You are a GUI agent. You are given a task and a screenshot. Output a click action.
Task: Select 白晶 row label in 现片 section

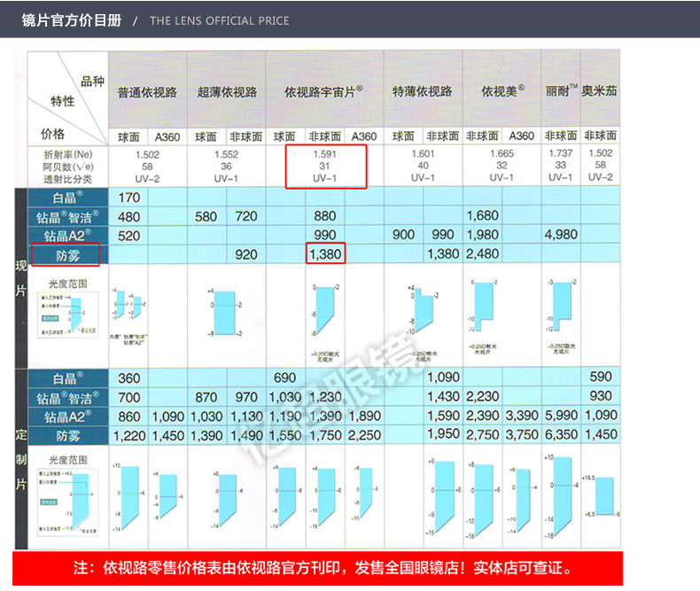(x=68, y=198)
